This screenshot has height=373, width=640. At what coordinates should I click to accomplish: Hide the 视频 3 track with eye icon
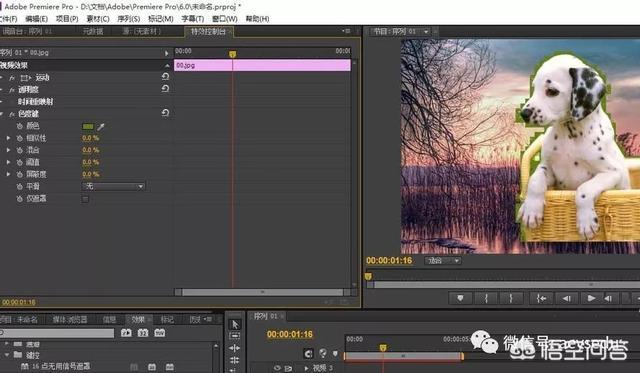coord(277,369)
